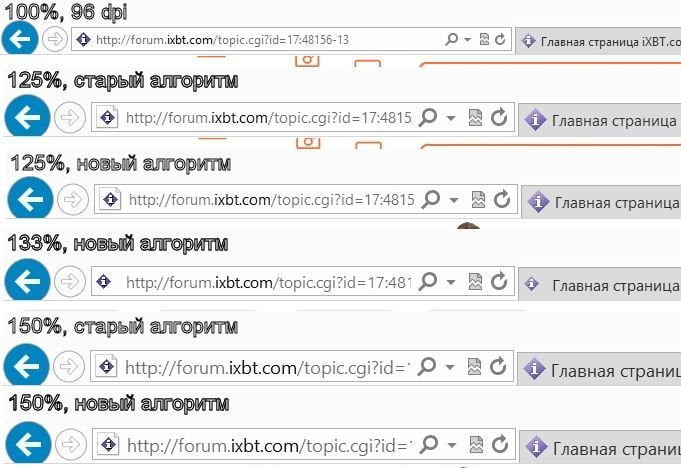The width and height of the screenshot is (681, 468).
Task: Click the site info icon in the 150% новый алгоритм address bar
Action: tap(108, 445)
